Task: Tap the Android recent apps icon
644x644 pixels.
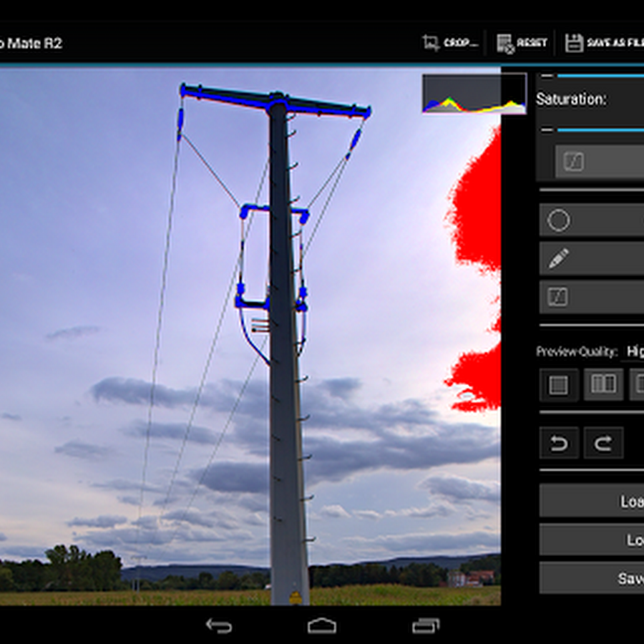Action: point(426,626)
